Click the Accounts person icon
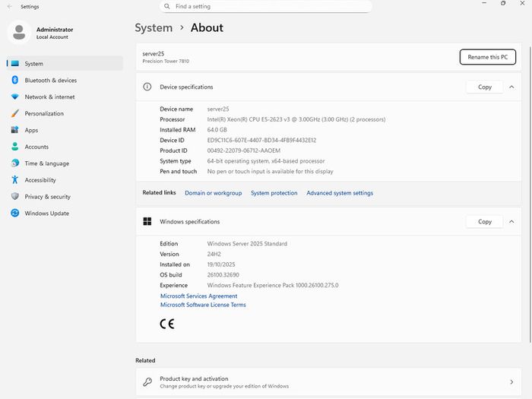This screenshot has width=532, height=399. [x=15, y=147]
